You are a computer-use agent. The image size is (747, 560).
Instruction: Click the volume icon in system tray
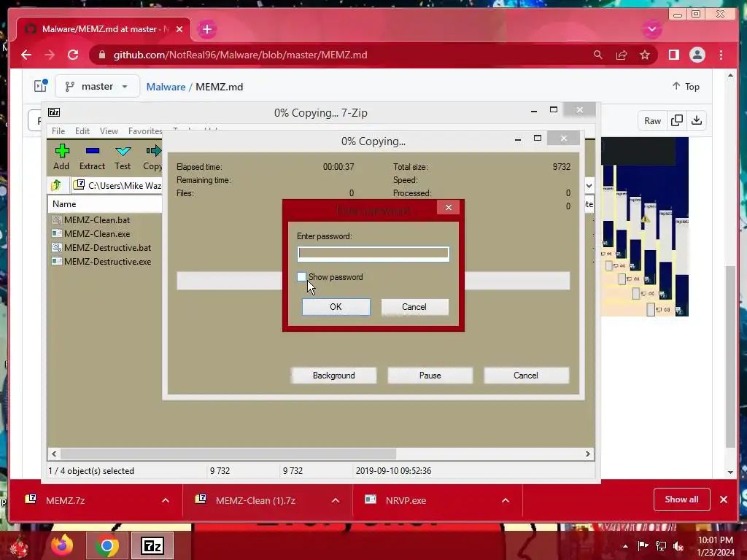coord(678,545)
